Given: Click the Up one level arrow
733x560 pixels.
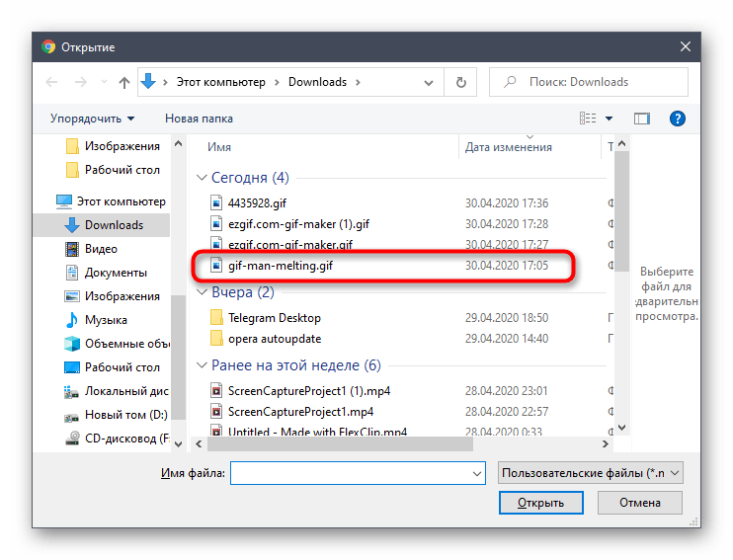Looking at the screenshot, I should [124, 83].
